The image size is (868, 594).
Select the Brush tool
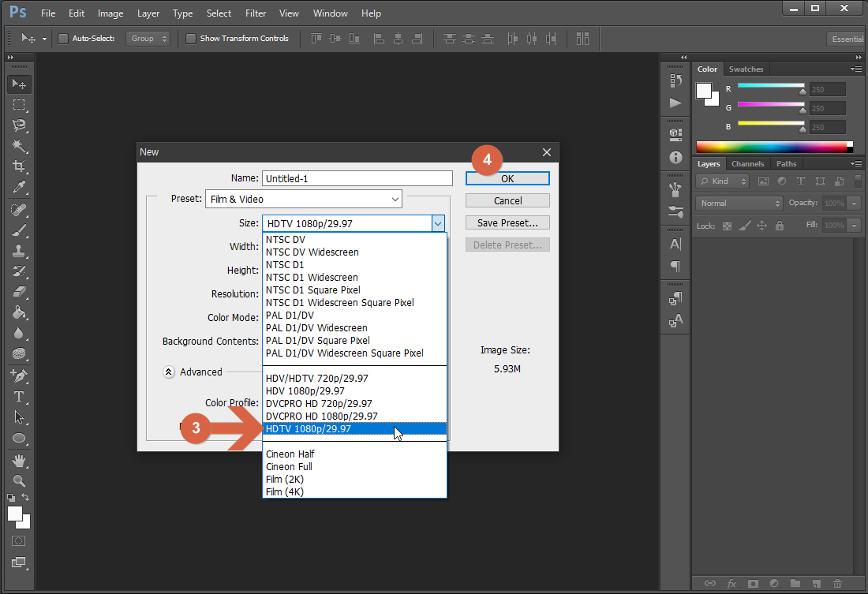[20, 230]
